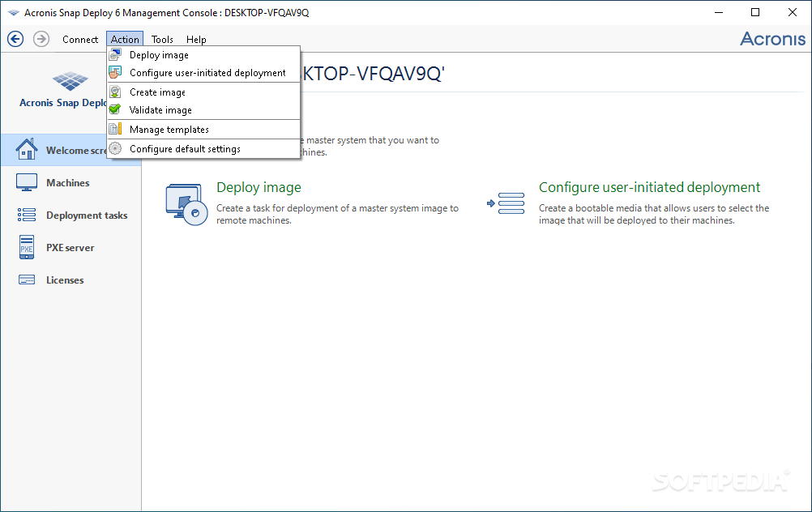The image size is (812, 512).
Task: Click the green Validate image checkmark icon
Action: point(115,109)
